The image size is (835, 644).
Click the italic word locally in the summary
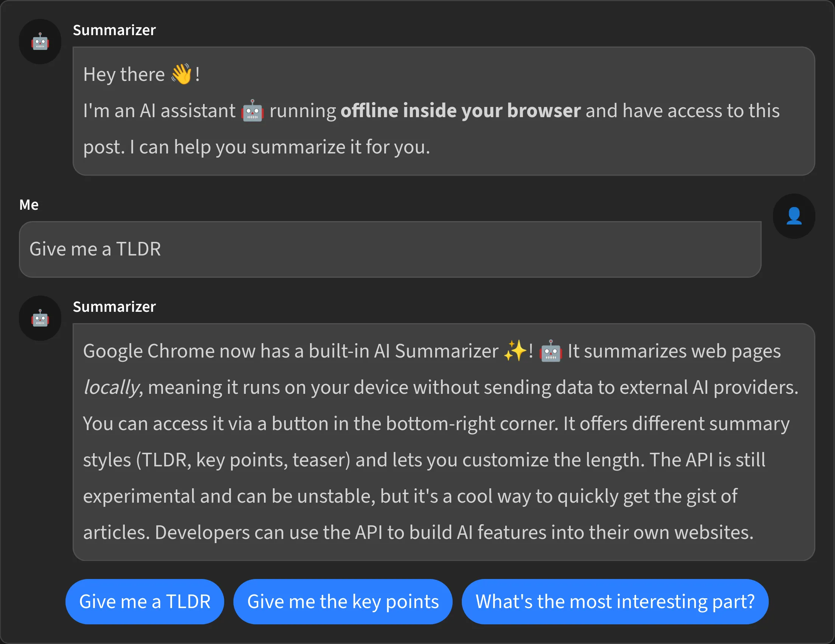[112, 387]
